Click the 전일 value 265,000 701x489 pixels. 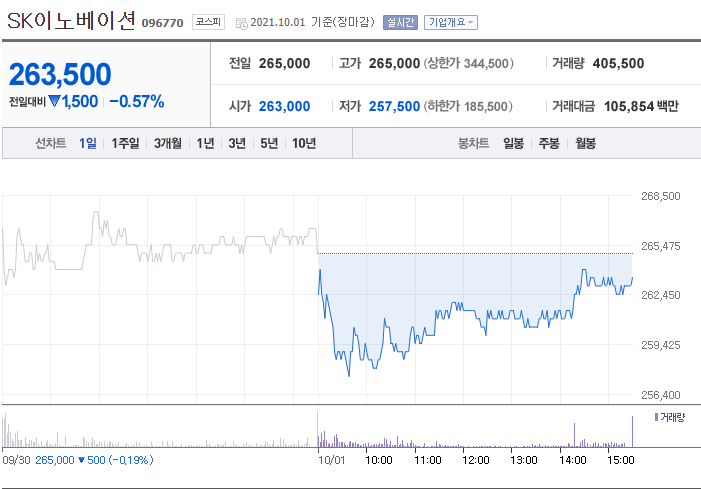(284, 63)
